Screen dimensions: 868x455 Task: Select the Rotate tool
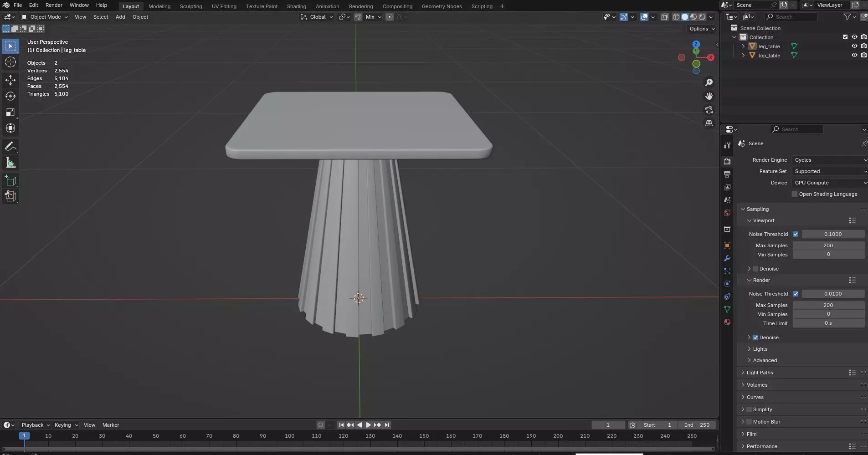[x=10, y=97]
